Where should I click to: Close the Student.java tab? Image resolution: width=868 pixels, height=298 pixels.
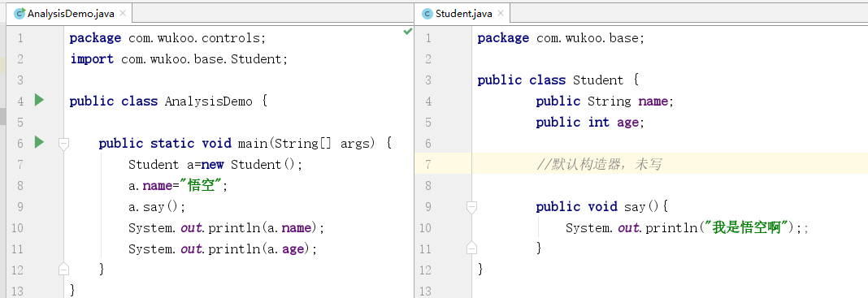coord(501,13)
